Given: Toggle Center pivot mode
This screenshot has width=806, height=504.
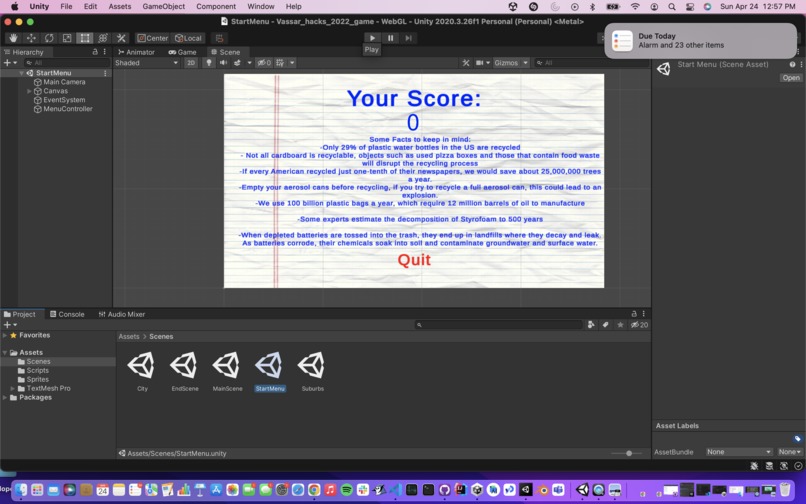Looking at the screenshot, I should (153, 38).
